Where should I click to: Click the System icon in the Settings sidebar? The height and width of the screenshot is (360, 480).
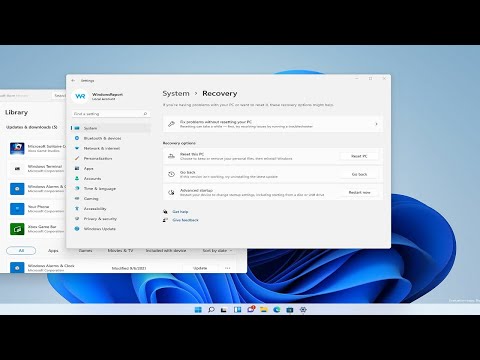coord(77,128)
